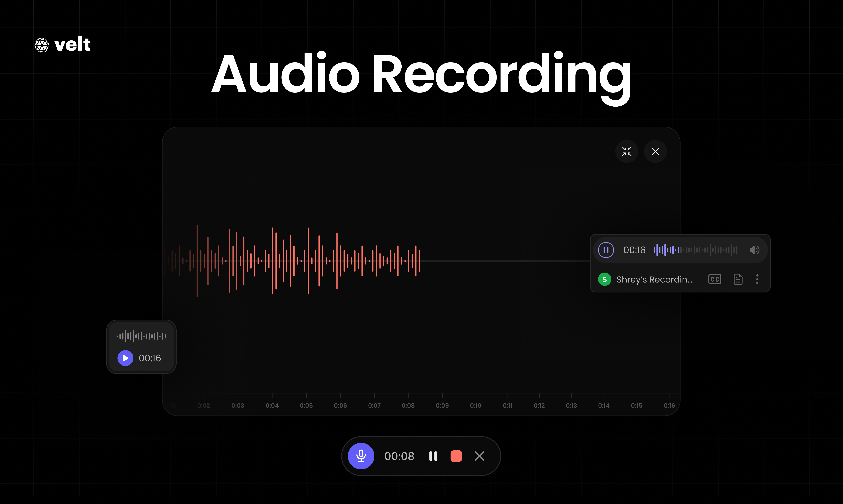Seek within the purple mini waveform
Viewport: 843px width, 504px height.
[695, 250]
